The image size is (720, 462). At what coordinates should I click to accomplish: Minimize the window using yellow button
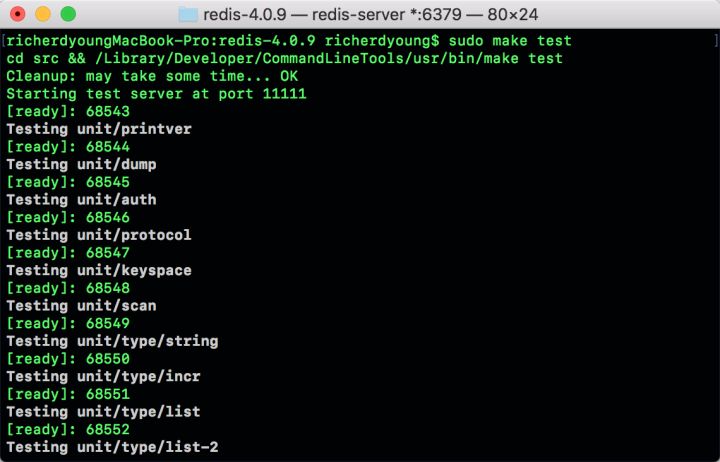pyautogui.click(x=43, y=14)
